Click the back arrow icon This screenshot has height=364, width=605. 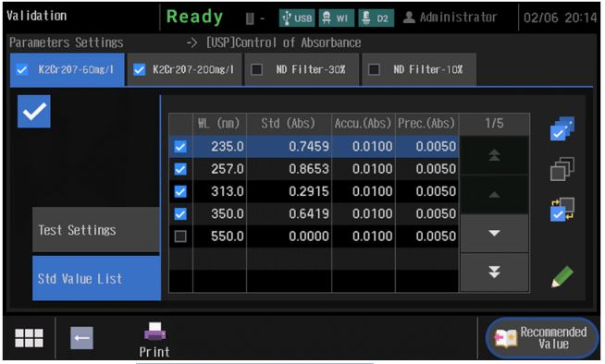point(81,338)
